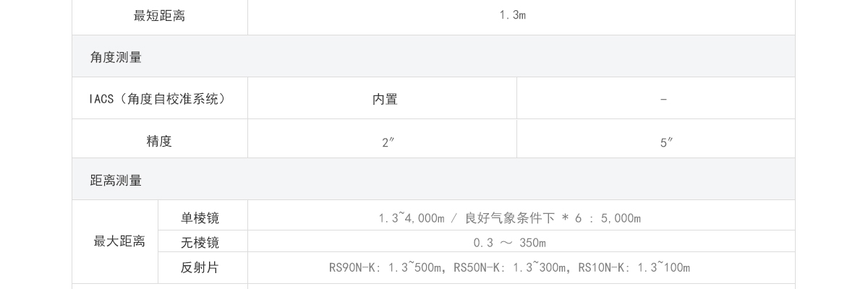Select the 1.3m shortest distance value
The height and width of the screenshot is (289, 868).
click(x=512, y=15)
